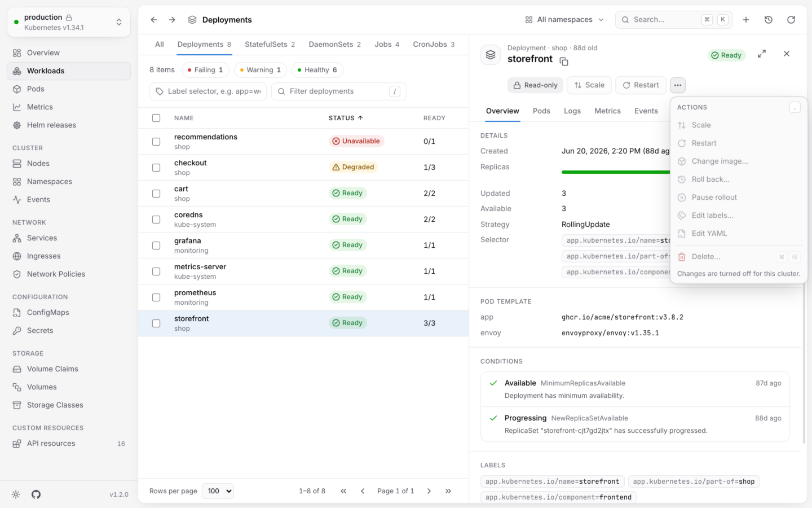
Task: Open the more actions ellipsis button
Action: pyautogui.click(x=678, y=85)
